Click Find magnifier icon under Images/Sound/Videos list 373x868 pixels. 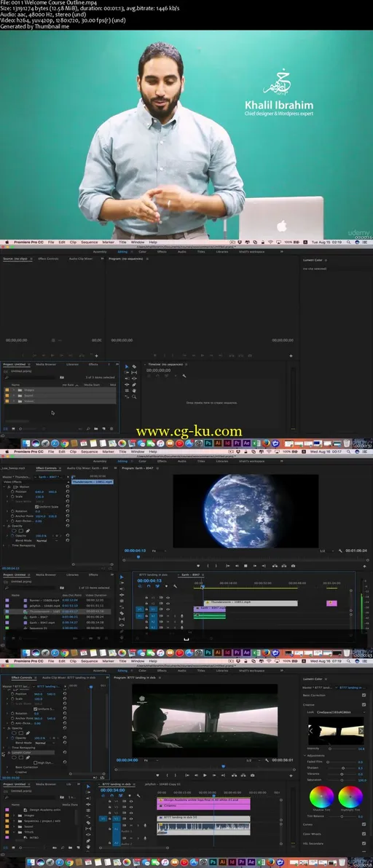pos(88,428)
